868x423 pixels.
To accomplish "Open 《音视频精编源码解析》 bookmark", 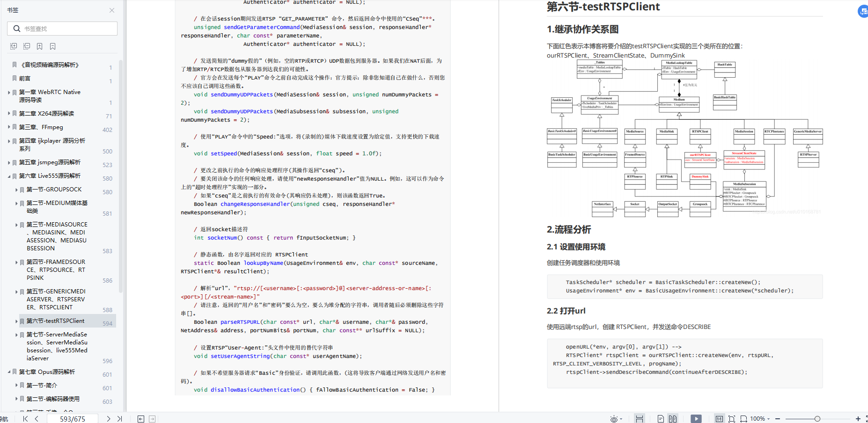I will pos(50,65).
